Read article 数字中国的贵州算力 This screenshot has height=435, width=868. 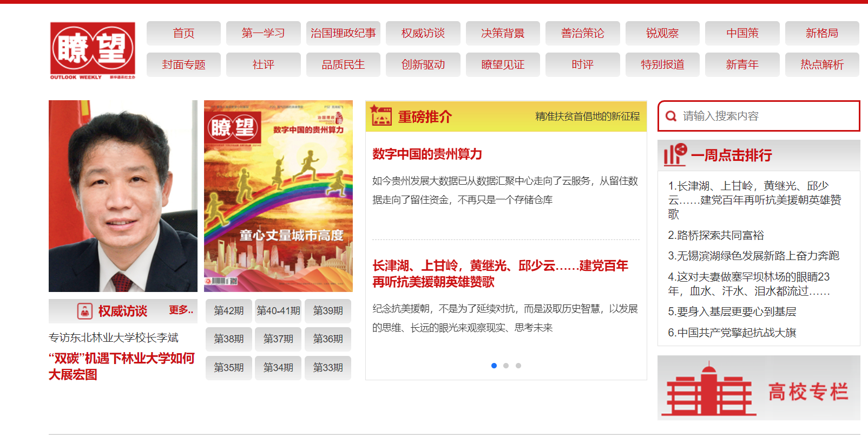pos(427,154)
